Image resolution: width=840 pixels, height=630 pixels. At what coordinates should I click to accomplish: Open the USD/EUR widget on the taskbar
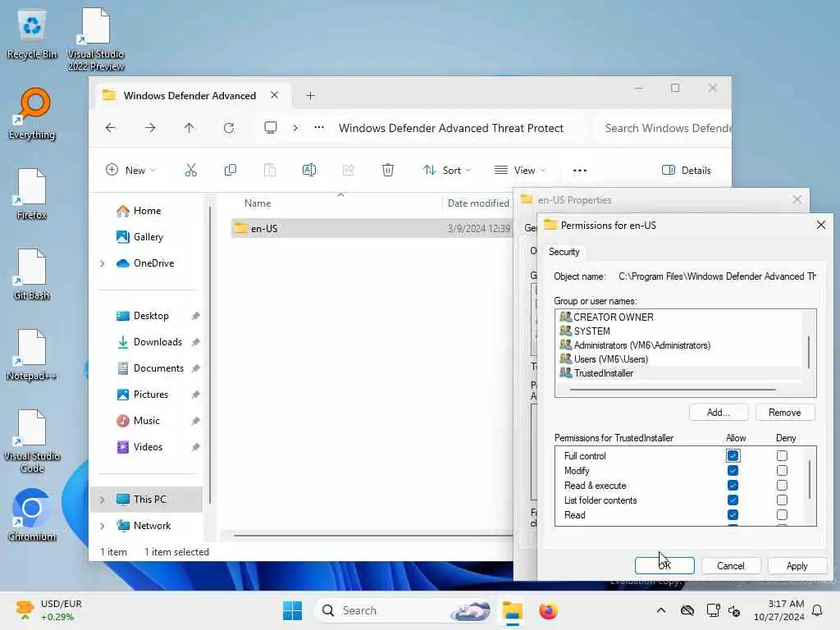pos(48,610)
